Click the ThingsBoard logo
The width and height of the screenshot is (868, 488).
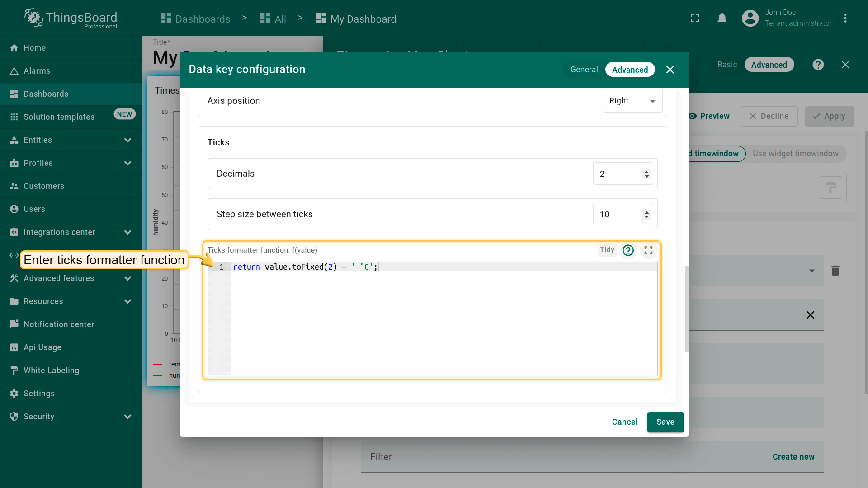click(x=71, y=19)
